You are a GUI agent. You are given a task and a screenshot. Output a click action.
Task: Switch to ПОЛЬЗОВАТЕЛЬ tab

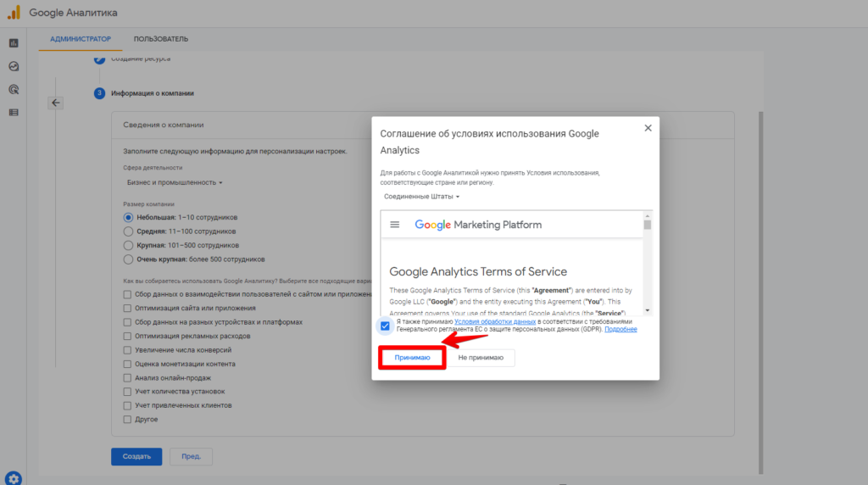(160, 39)
